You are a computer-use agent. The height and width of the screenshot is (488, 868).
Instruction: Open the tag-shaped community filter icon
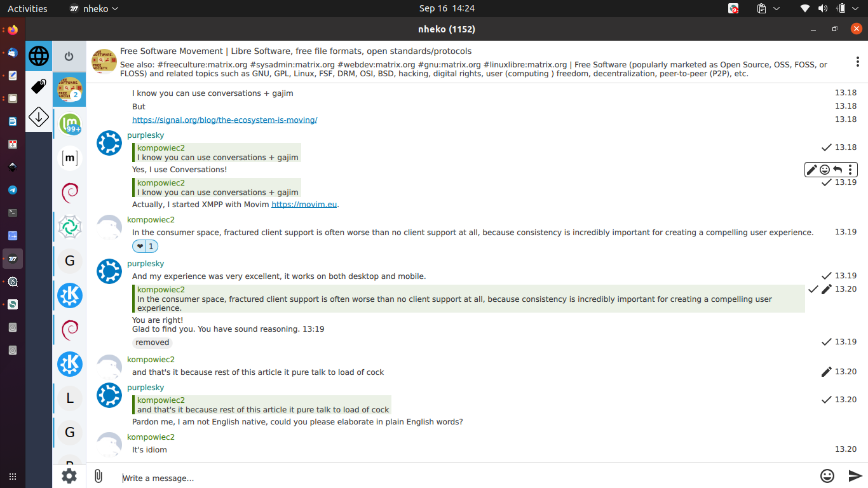39,86
